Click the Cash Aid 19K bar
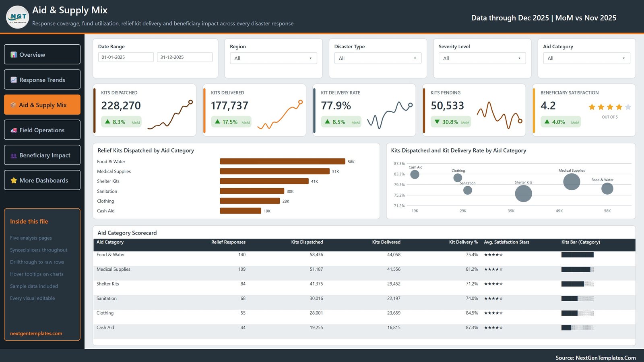The height and width of the screenshot is (362, 644). pyautogui.click(x=240, y=211)
